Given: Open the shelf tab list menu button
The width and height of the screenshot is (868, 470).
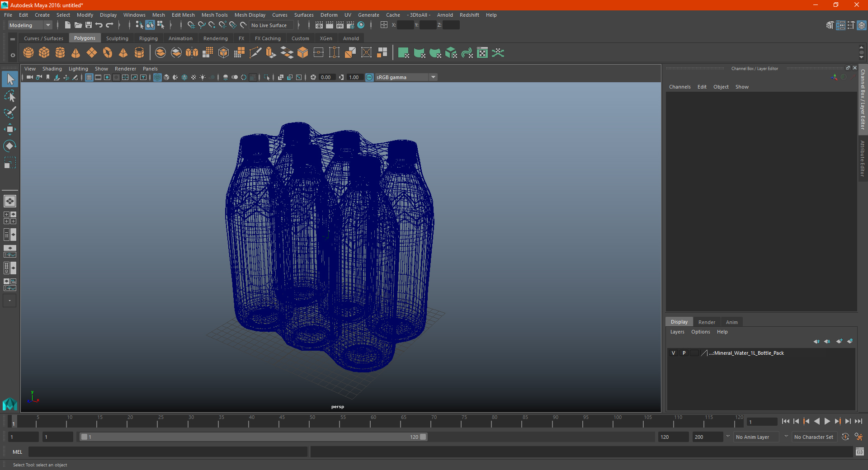Looking at the screenshot, I should click(x=13, y=39).
